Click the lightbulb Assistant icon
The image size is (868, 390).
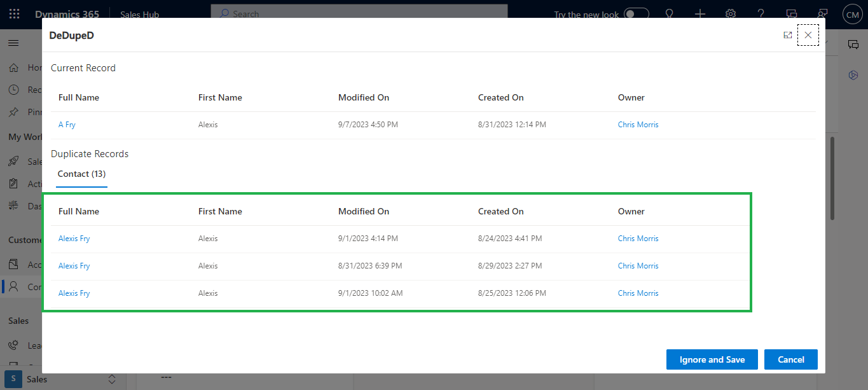pos(669,14)
